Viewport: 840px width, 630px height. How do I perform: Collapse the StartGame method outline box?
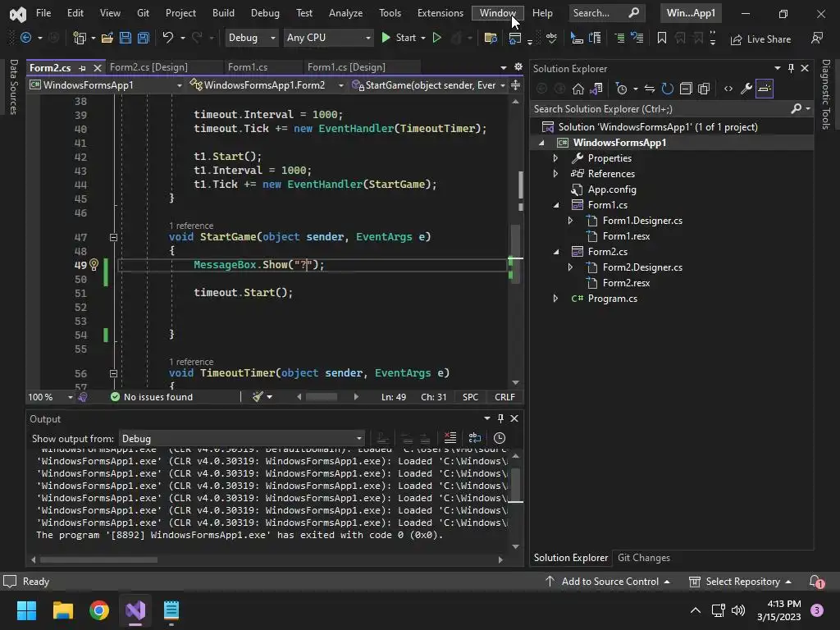[x=113, y=237]
